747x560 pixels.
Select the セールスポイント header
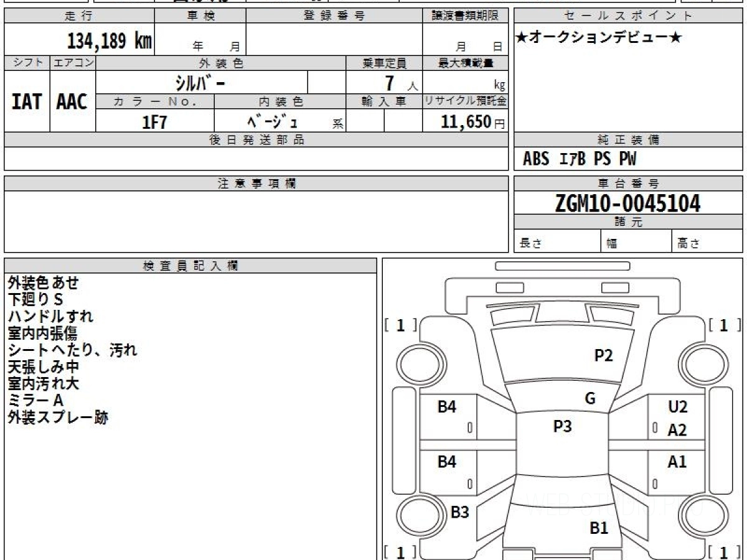(x=629, y=16)
